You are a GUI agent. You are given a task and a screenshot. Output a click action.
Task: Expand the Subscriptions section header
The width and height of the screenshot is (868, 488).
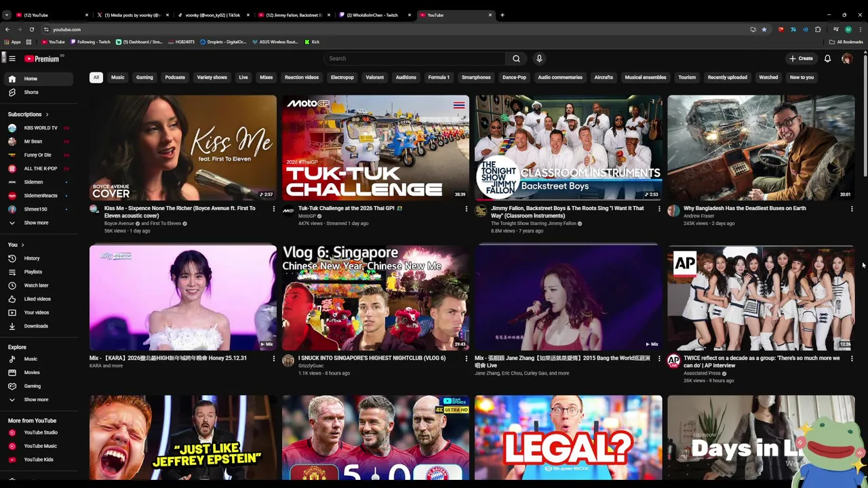(x=28, y=115)
